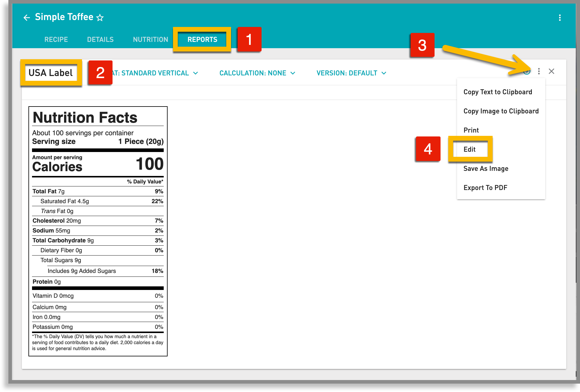The width and height of the screenshot is (580, 392).
Task: Select the NUTRITION tab
Action: tap(150, 39)
